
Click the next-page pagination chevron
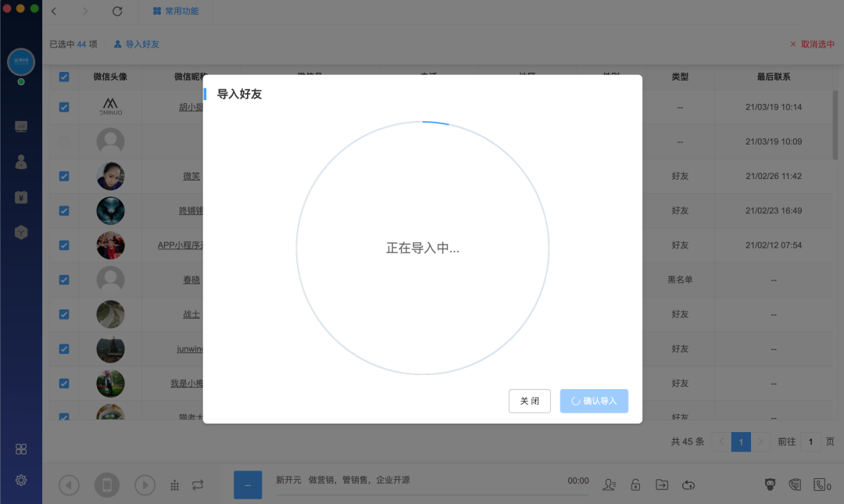tap(760, 442)
